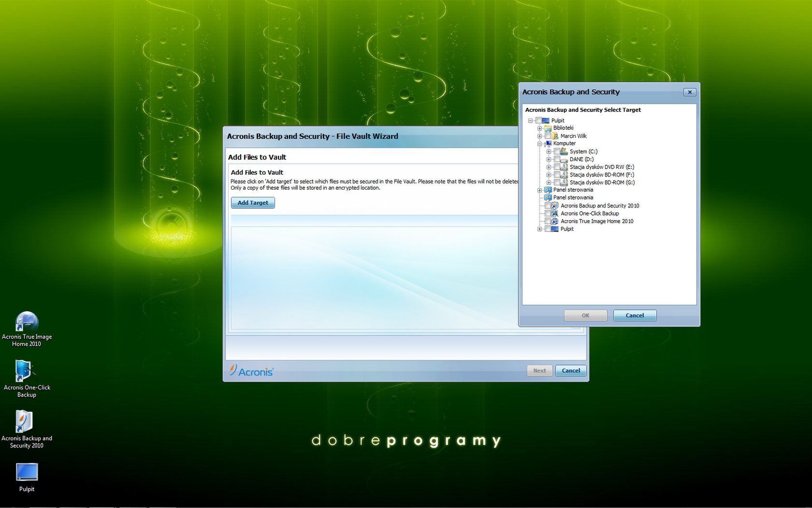812x508 pixels.
Task: Enable the BD-ROM (F:) checkbox
Action: [x=557, y=175]
